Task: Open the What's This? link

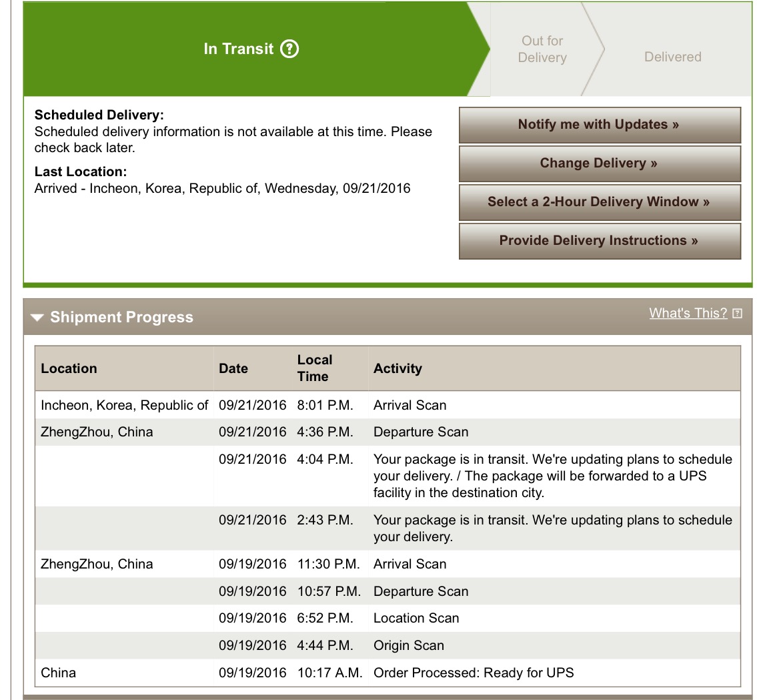Action: point(688,313)
